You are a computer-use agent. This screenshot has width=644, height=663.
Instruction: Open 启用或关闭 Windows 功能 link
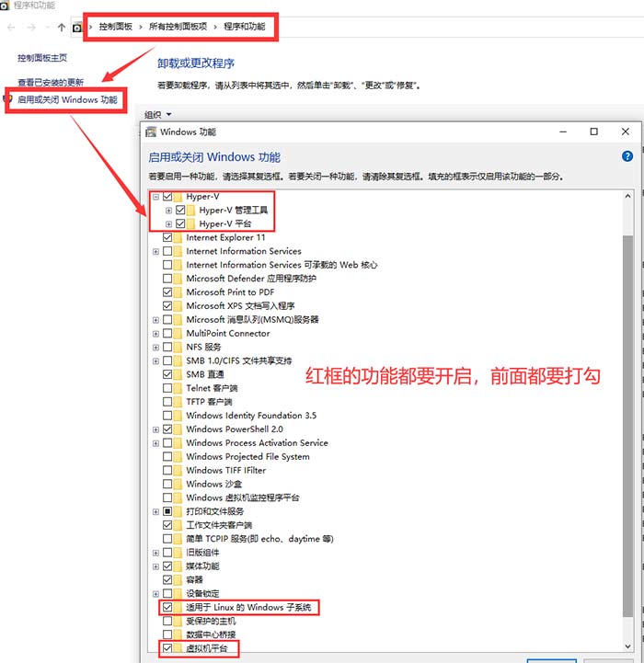pos(67,100)
